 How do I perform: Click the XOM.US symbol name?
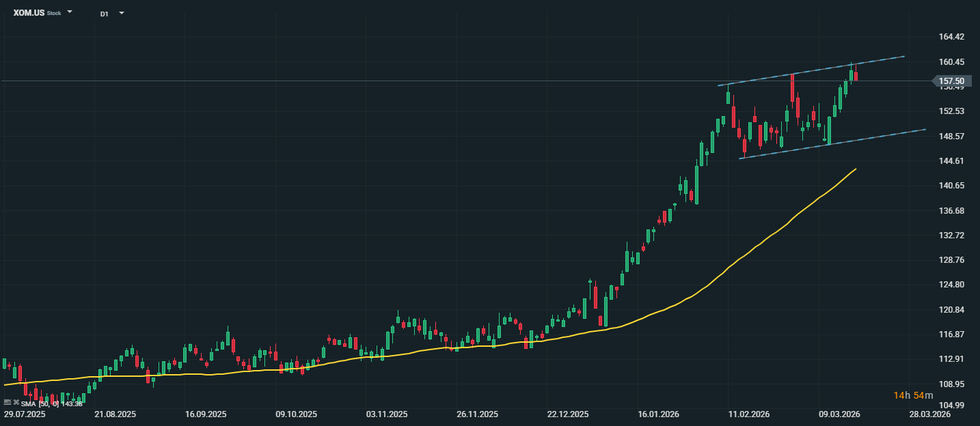tap(29, 13)
